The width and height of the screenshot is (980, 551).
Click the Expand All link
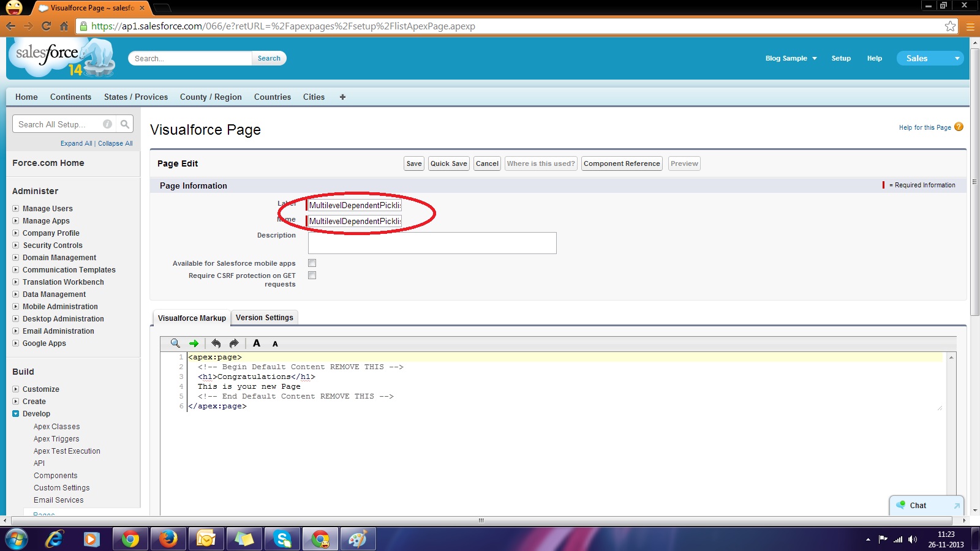tap(77, 143)
